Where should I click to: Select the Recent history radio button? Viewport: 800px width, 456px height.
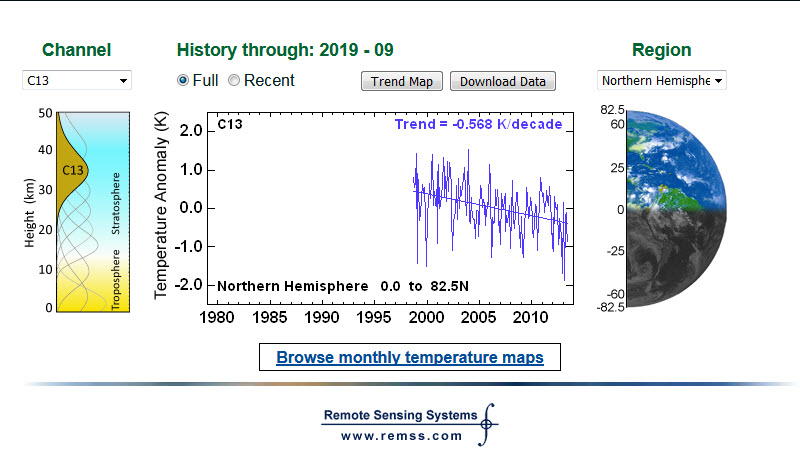234,81
